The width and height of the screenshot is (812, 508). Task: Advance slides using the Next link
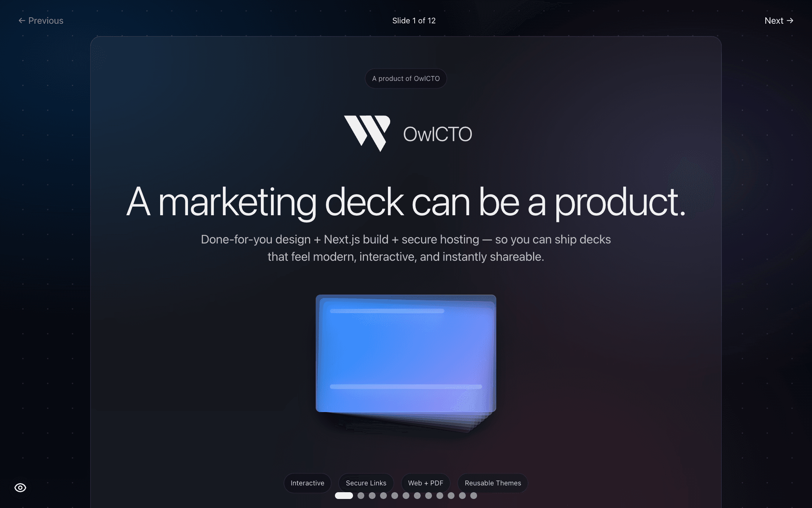point(779,20)
